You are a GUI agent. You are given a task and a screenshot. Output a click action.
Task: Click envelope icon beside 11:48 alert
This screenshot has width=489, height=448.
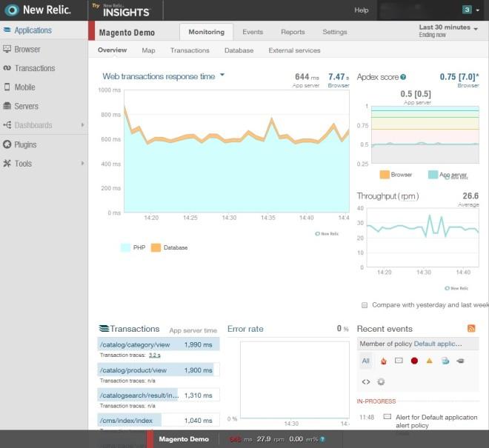[387, 416]
